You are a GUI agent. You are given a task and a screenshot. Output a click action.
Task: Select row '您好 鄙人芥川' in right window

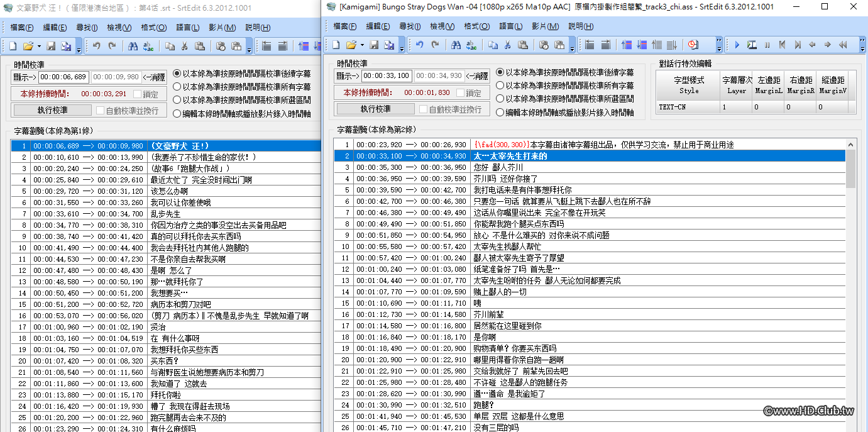click(x=590, y=167)
